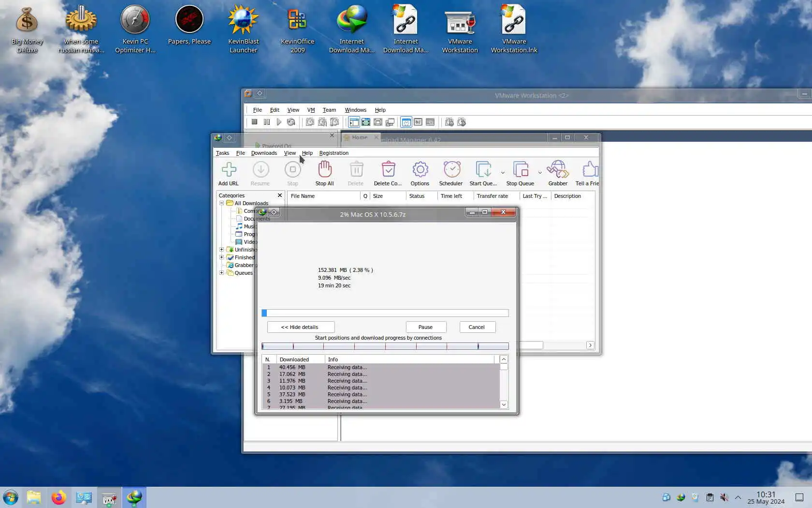The width and height of the screenshot is (812, 508).
Task: Expand Stop Queue dropdown arrow
Action: point(540,173)
